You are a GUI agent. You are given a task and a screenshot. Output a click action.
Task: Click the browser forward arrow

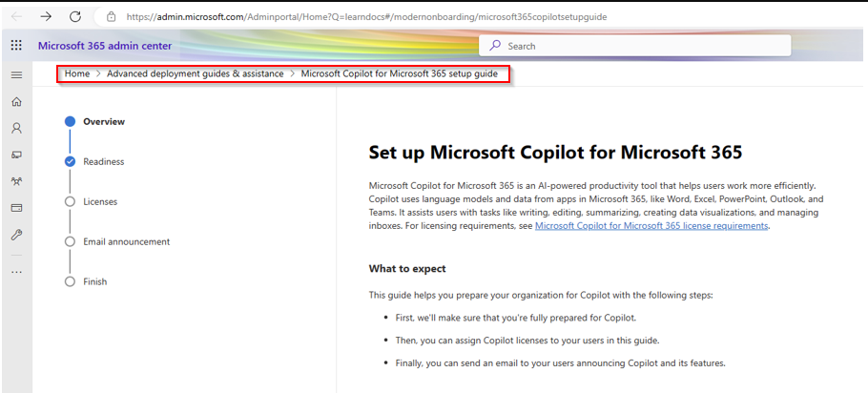coord(46,16)
